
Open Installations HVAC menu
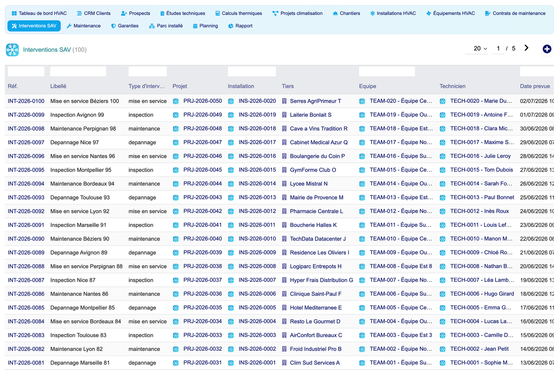pyautogui.click(x=393, y=13)
